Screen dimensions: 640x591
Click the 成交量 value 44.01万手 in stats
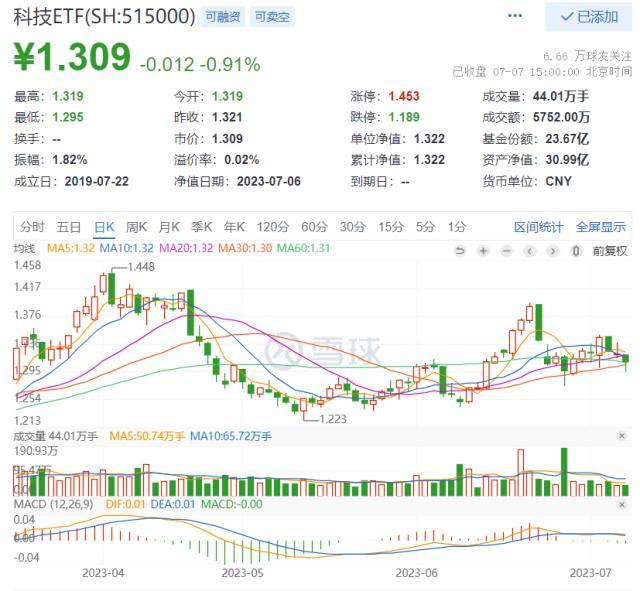[x=561, y=96]
